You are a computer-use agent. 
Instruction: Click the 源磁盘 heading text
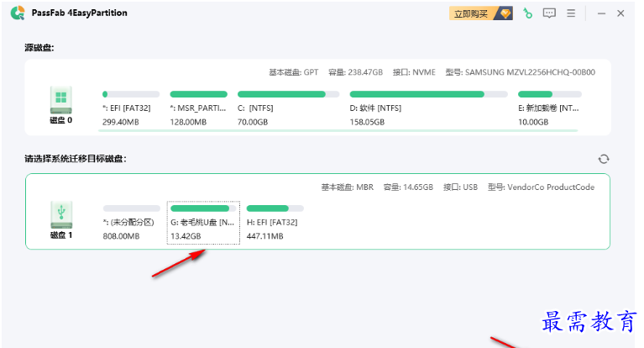pos(39,48)
